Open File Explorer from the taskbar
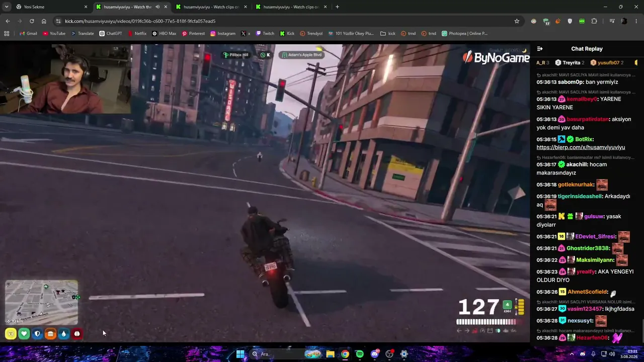Screen dimensions: 644x362 coord(330,354)
